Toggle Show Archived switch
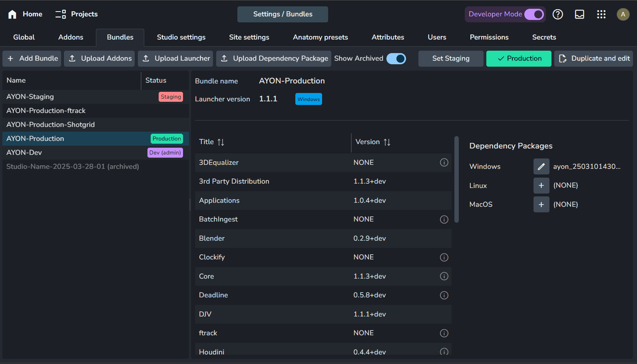 pyautogui.click(x=396, y=59)
